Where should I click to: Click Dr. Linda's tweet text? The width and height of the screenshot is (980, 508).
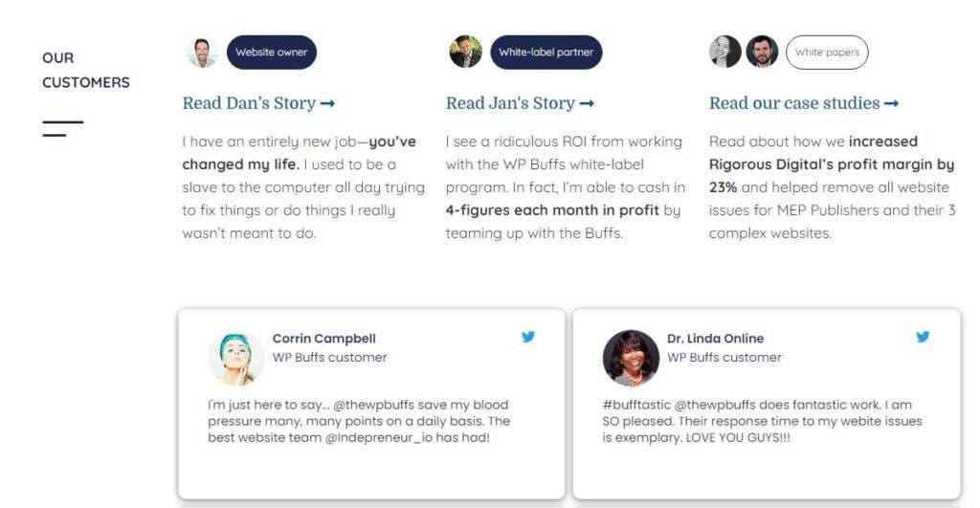pyautogui.click(x=762, y=421)
